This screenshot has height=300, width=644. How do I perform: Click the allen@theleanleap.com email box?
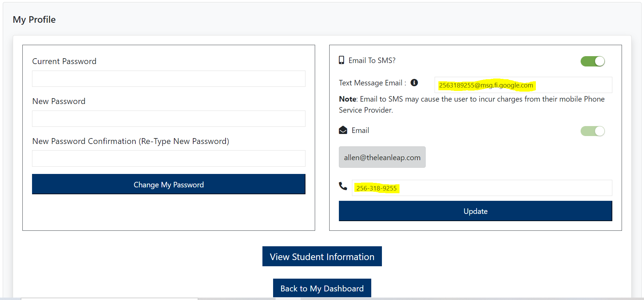pyautogui.click(x=382, y=157)
